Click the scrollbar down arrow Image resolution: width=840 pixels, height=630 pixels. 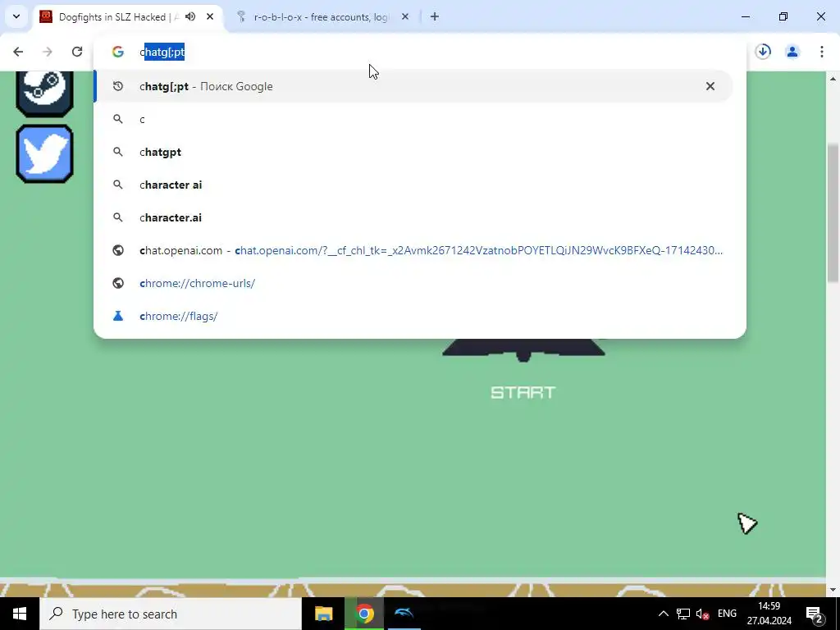click(x=833, y=590)
